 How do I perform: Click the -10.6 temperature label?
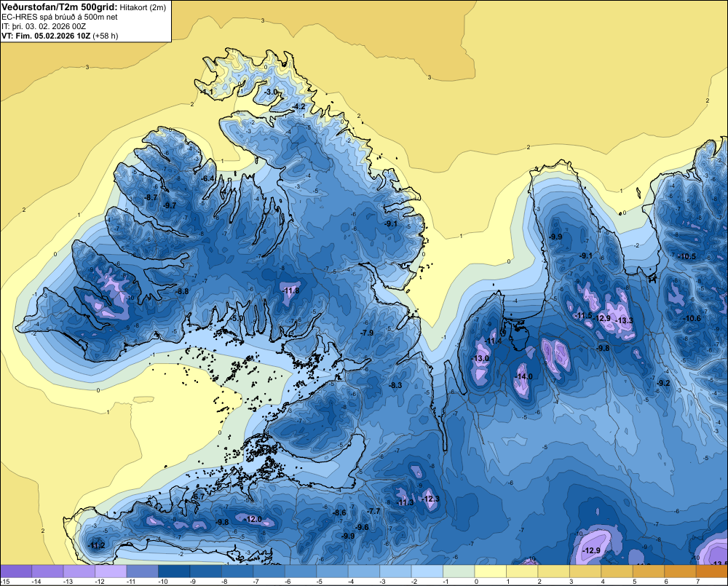pyautogui.click(x=692, y=318)
